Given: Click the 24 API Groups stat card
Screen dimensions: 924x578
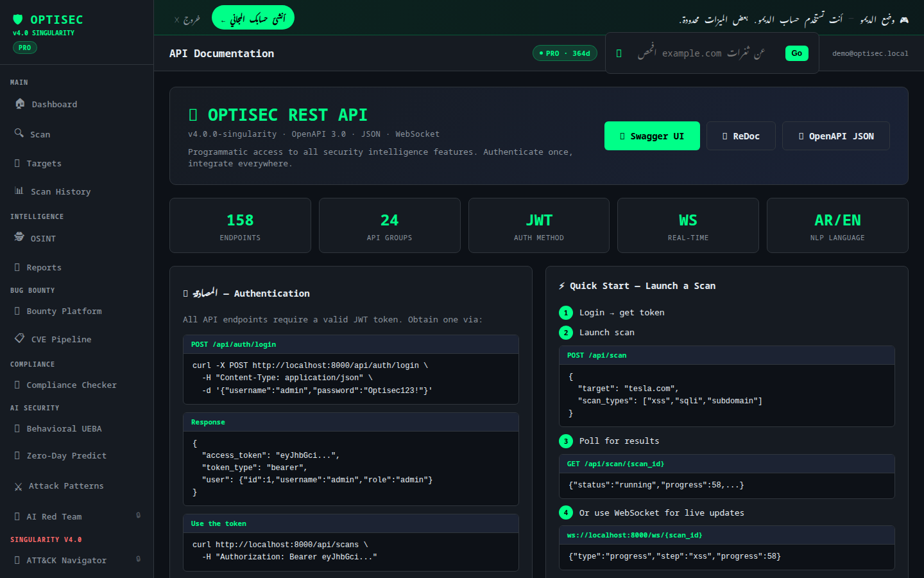Looking at the screenshot, I should pyautogui.click(x=389, y=225).
